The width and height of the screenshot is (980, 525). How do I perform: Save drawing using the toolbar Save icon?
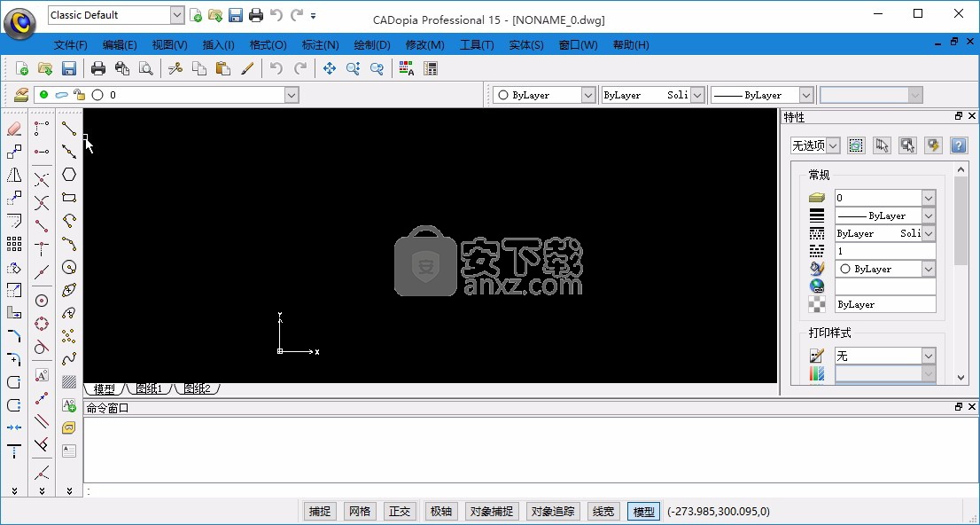click(69, 69)
